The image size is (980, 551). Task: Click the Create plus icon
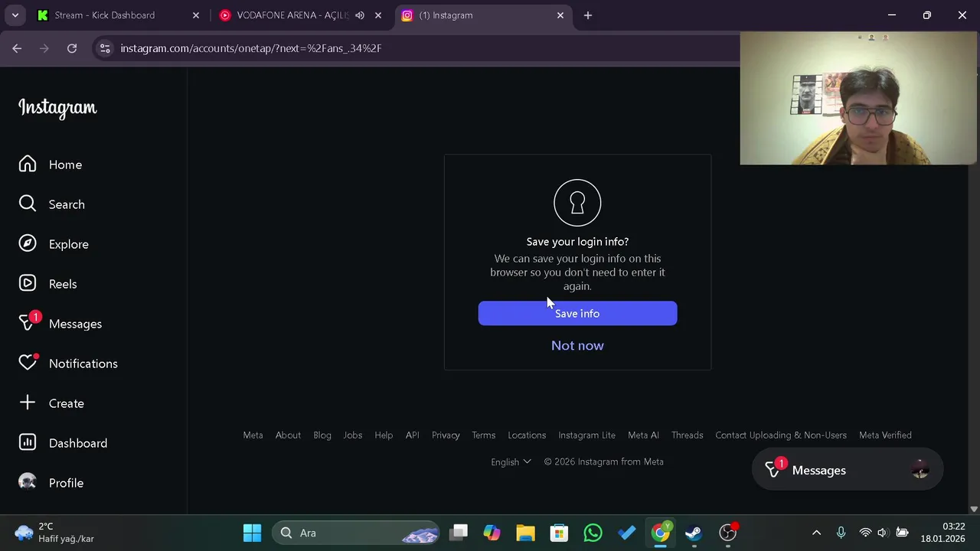[x=28, y=403]
